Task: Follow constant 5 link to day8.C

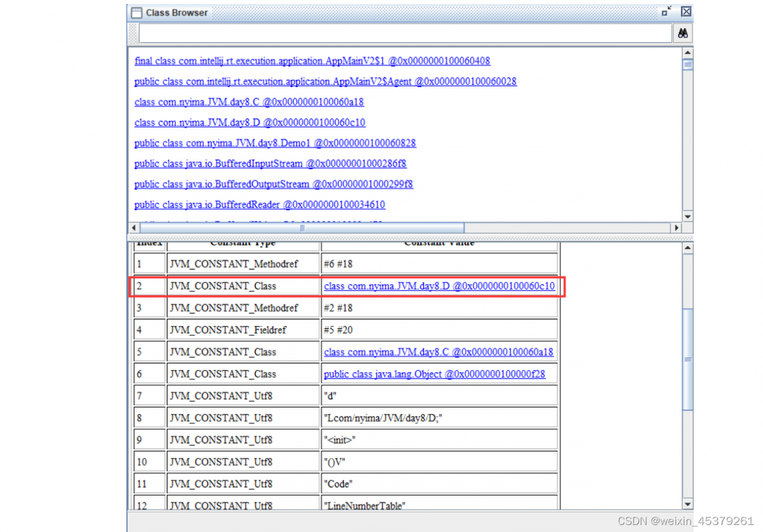Action: click(x=439, y=352)
